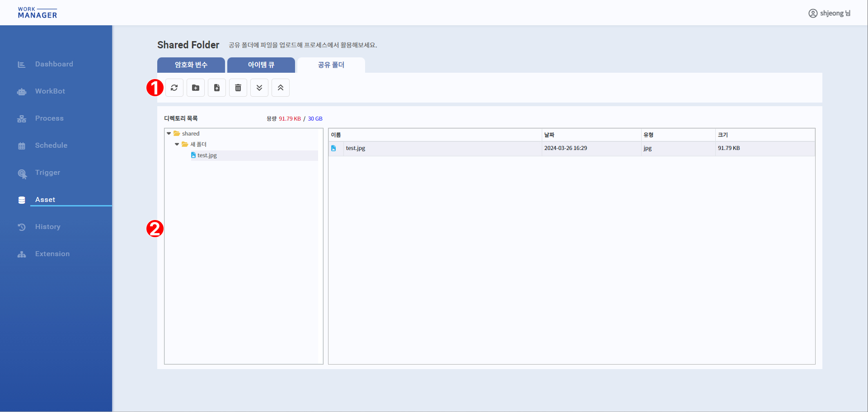Screen dimensions: 868x412
Task: Collapse the 새 폴더 tree arrow
Action: (177, 145)
